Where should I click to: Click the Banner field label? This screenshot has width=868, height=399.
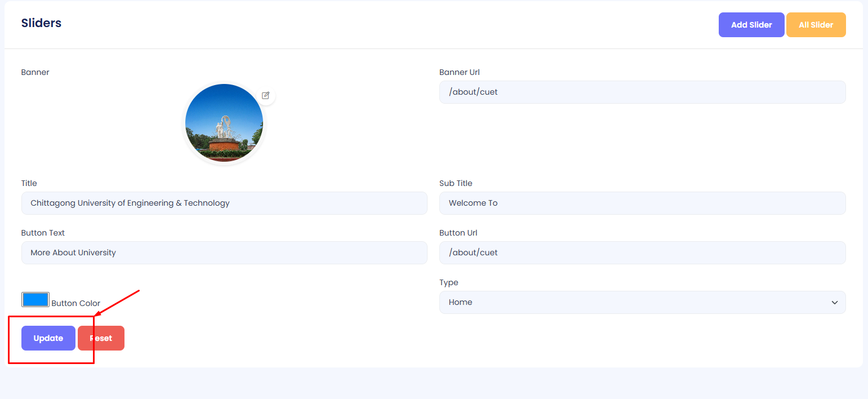tap(35, 72)
